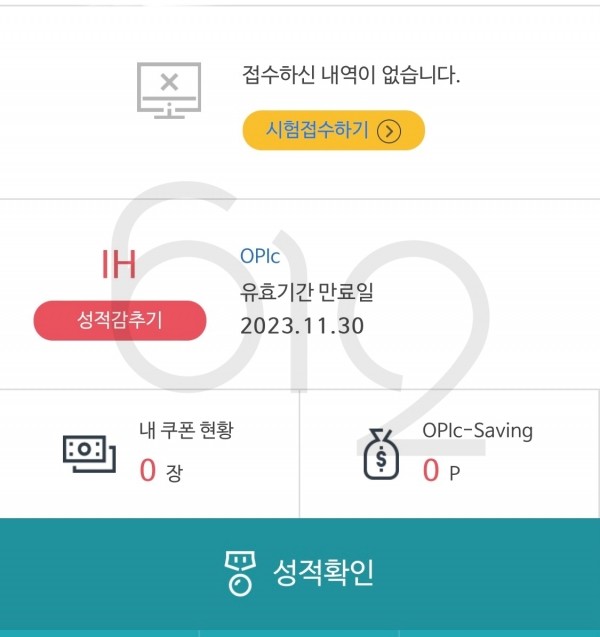Screen dimensions: 600x637
Task: Hide score with 성적감추기 button
Action: point(120,320)
